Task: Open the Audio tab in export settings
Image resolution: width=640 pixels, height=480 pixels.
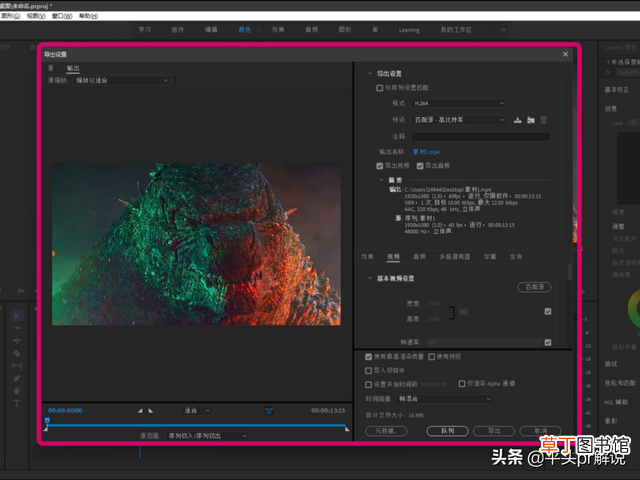Action: [x=419, y=257]
